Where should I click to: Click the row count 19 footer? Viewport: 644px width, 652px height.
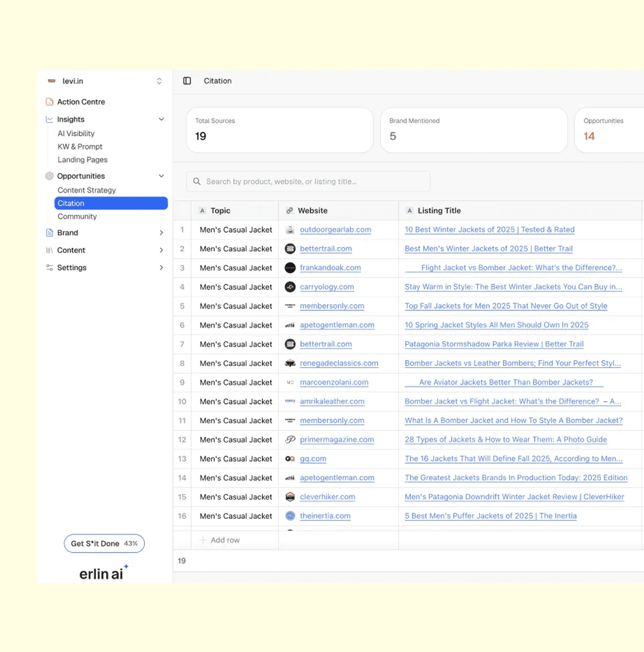tap(182, 561)
